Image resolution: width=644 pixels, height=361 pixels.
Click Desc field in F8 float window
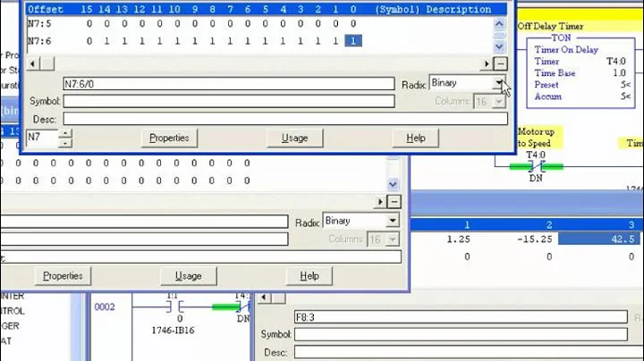[x=469, y=352]
